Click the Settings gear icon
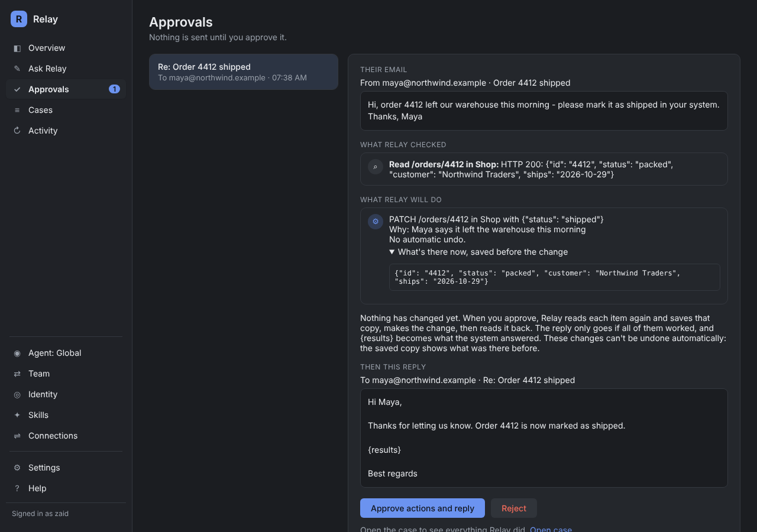 pos(17,468)
